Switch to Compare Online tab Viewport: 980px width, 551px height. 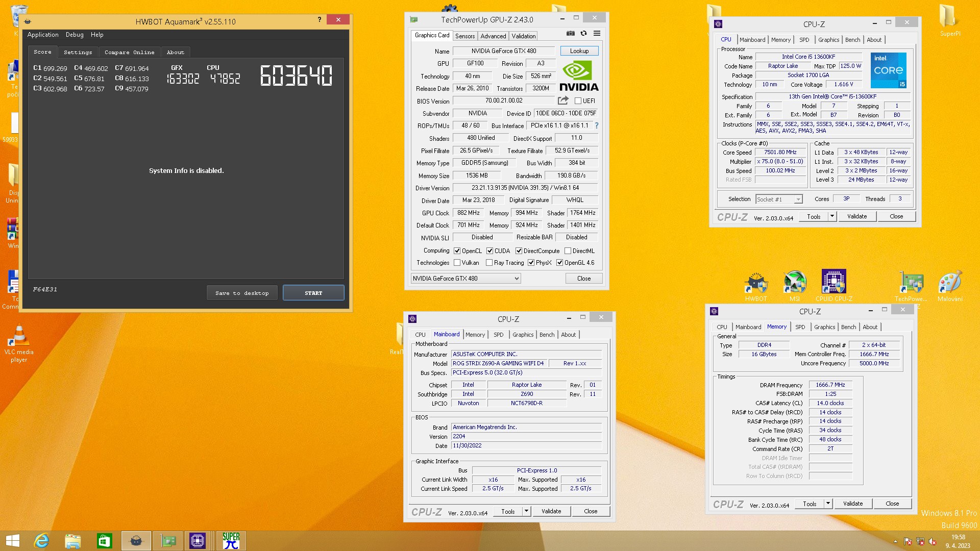click(129, 52)
